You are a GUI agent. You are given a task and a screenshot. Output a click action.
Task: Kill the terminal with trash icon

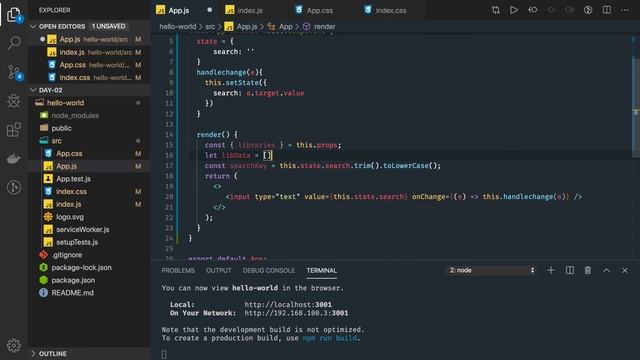pos(588,270)
